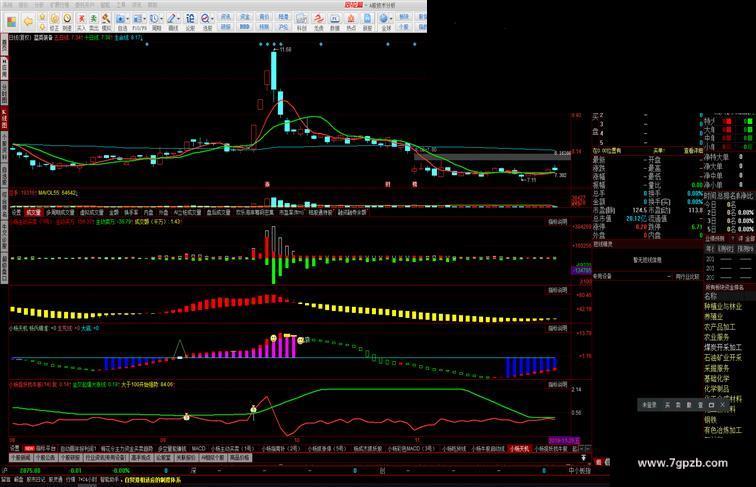Open the 龙虎 ranking icon
This screenshot has height=487, width=756.
pos(318,22)
